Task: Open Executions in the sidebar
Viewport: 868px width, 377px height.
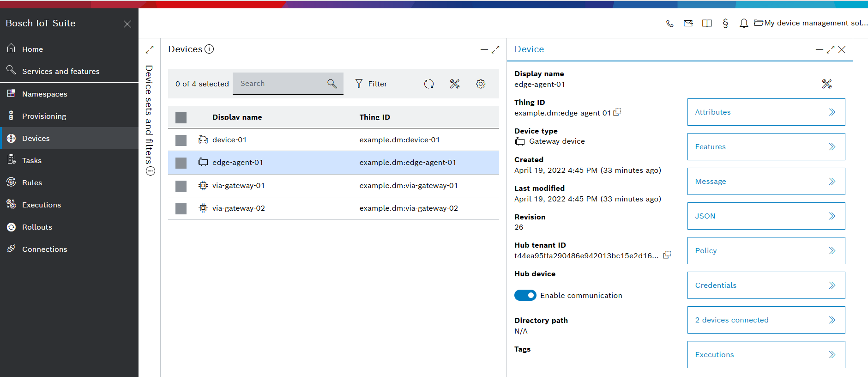Action: pos(69,205)
